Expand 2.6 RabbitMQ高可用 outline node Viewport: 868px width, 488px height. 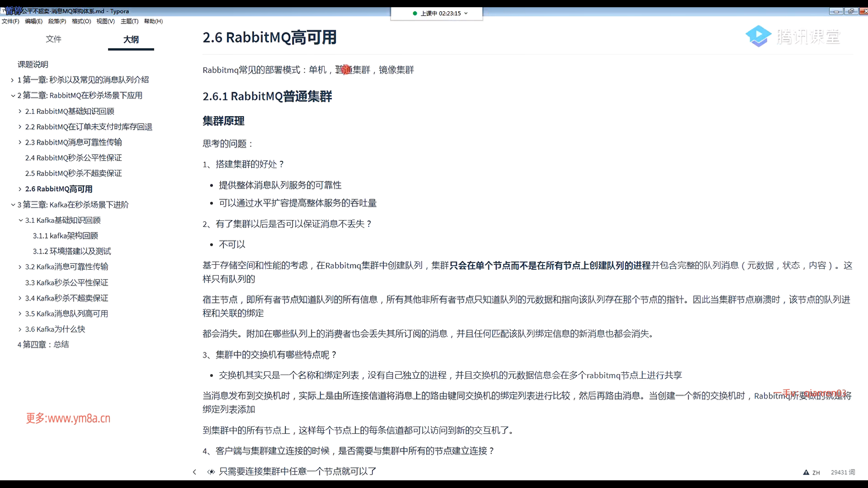coord(20,189)
